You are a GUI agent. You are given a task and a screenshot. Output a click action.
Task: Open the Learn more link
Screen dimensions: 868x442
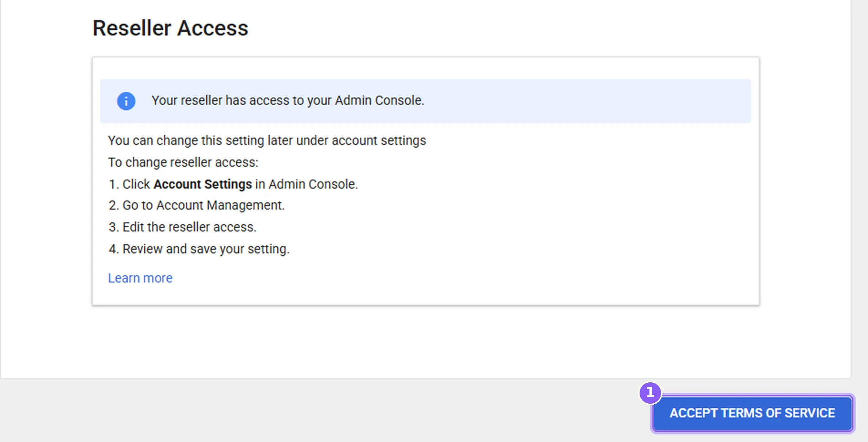(x=140, y=278)
